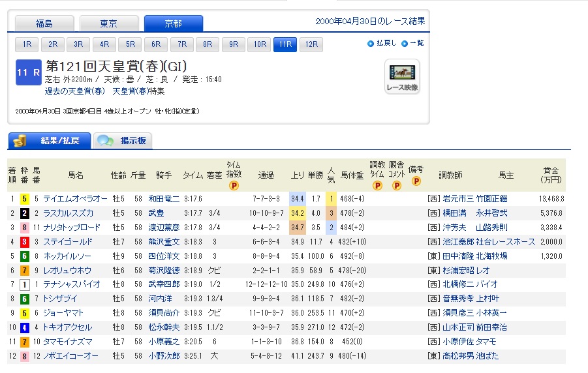The width and height of the screenshot is (588, 373).
Task: Click the blue bullet icon beside 一覧
Action: pyautogui.click(x=405, y=44)
